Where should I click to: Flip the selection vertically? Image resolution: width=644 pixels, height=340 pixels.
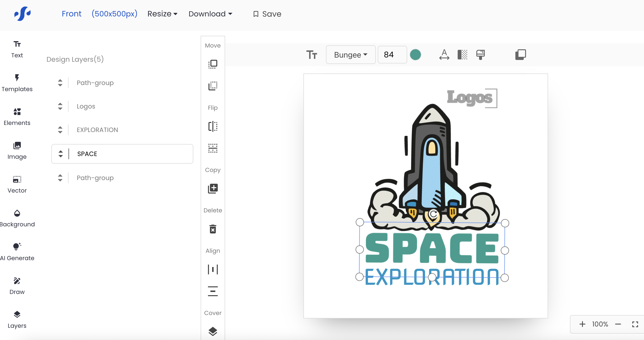[x=213, y=148]
